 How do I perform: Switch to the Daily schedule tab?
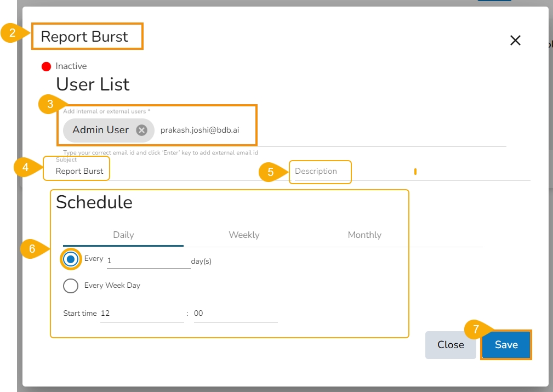point(123,235)
